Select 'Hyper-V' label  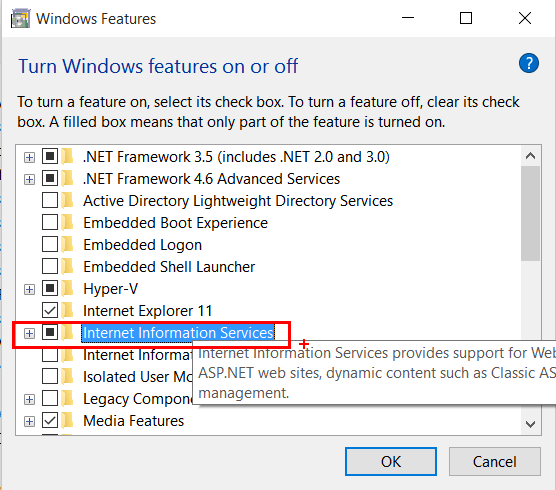click(x=110, y=289)
